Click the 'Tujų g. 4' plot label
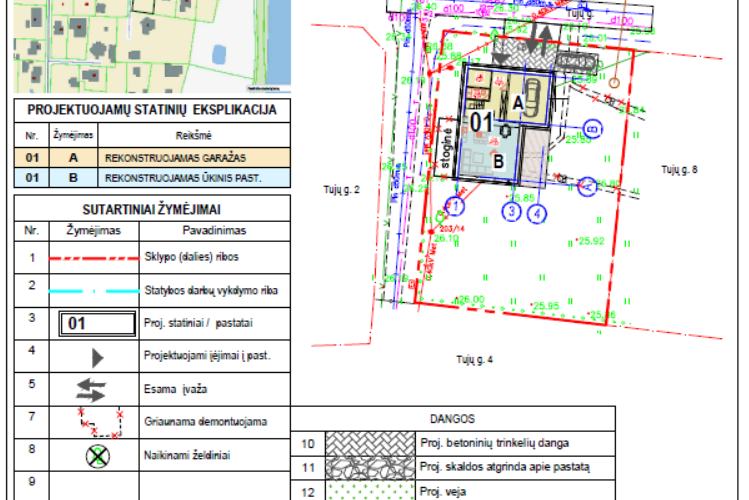Image resolution: width=749 pixels, height=500 pixels. [x=474, y=360]
